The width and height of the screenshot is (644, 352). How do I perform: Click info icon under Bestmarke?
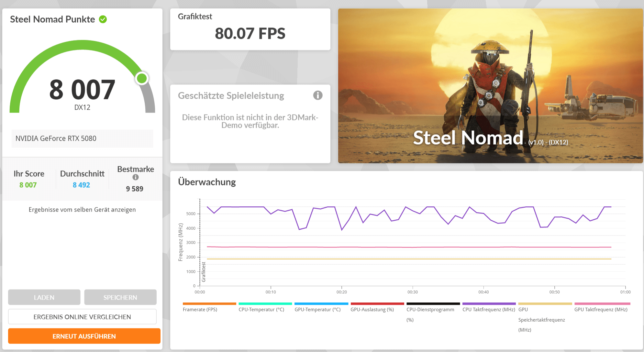tap(136, 177)
